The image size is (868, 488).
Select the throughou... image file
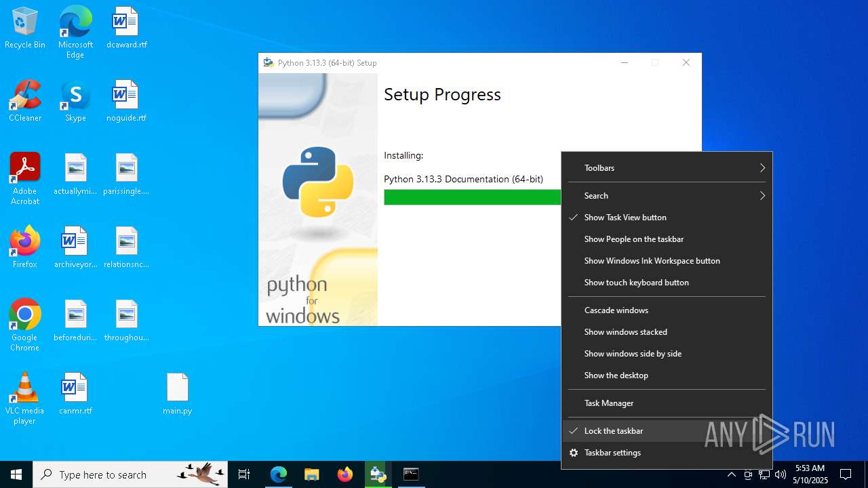coord(126,321)
